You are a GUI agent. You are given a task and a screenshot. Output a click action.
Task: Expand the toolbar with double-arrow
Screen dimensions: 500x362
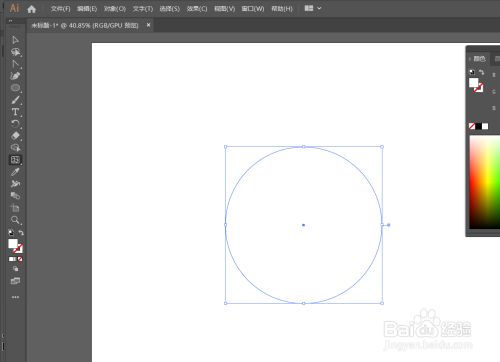coord(10,21)
